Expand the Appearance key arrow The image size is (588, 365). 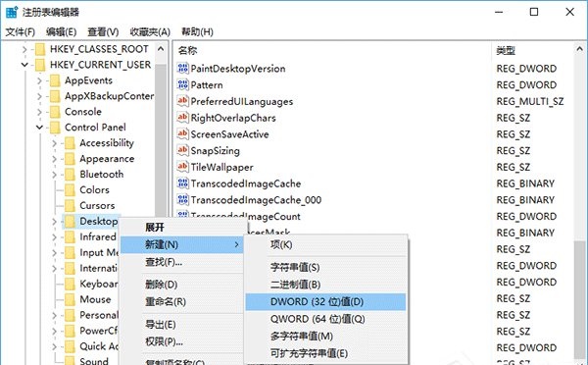point(54,159)
